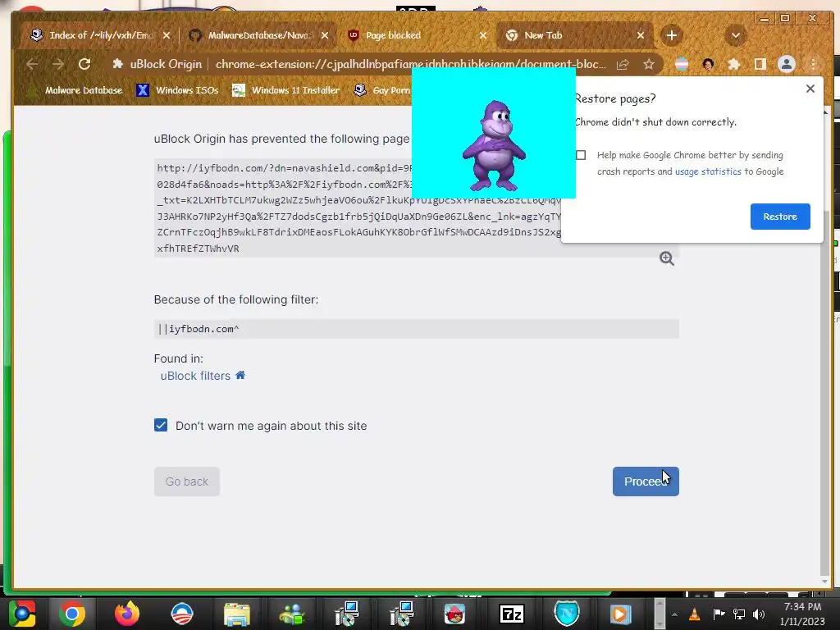
Task: Open the Obama logo taskbar app
Action: tap(181, 614)
